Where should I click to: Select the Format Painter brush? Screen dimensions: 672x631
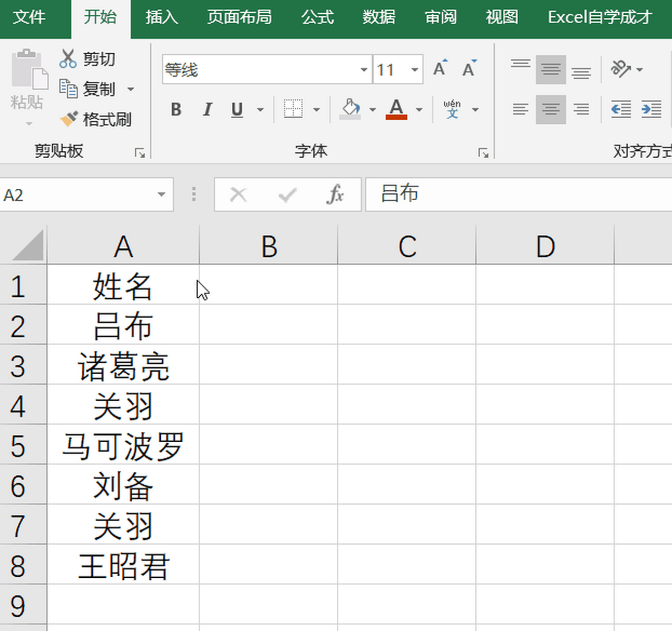point(69,119)
